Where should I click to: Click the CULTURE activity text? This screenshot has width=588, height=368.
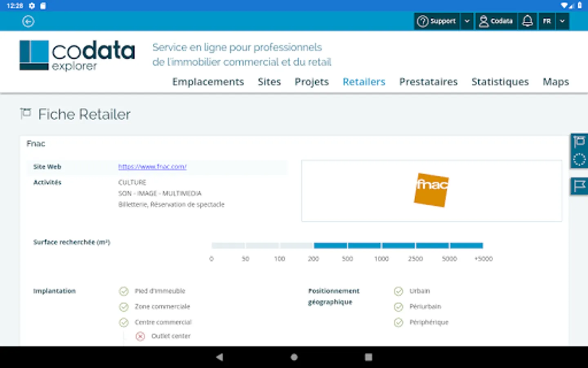tap(132, 182)
